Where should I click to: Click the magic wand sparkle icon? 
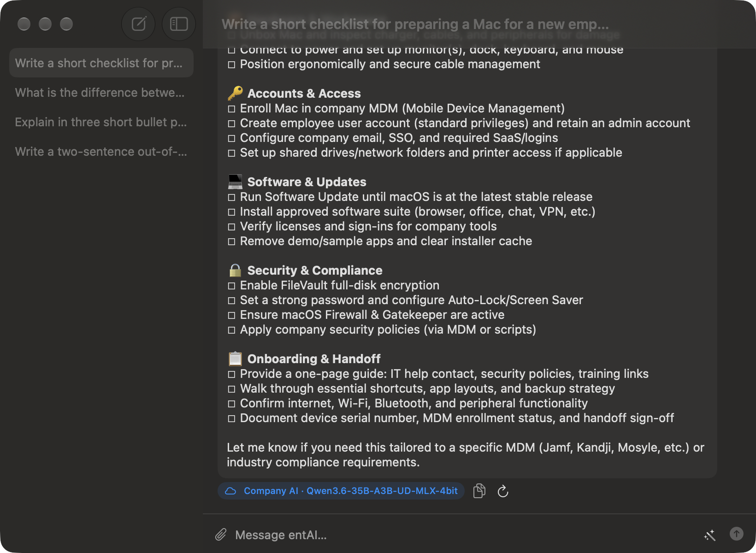pos(709,535)
